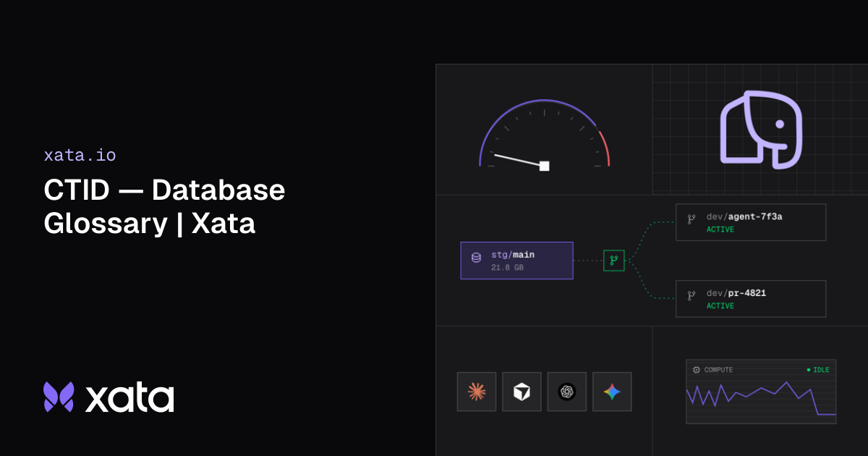The image size is (868, 456).
Task: Open the dev/pr-4821 branch card
Action: [751, 299]
